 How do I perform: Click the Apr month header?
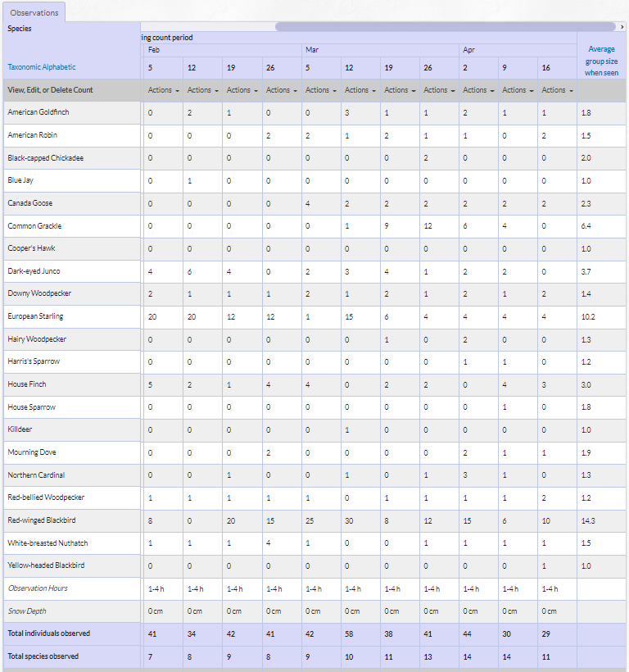click(x=468, y=50)
